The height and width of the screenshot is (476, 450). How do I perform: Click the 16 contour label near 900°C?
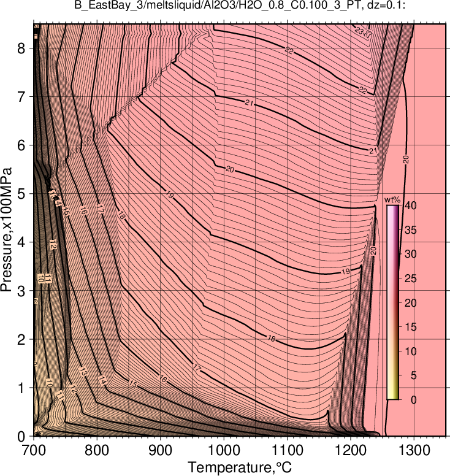coord(163,379)
